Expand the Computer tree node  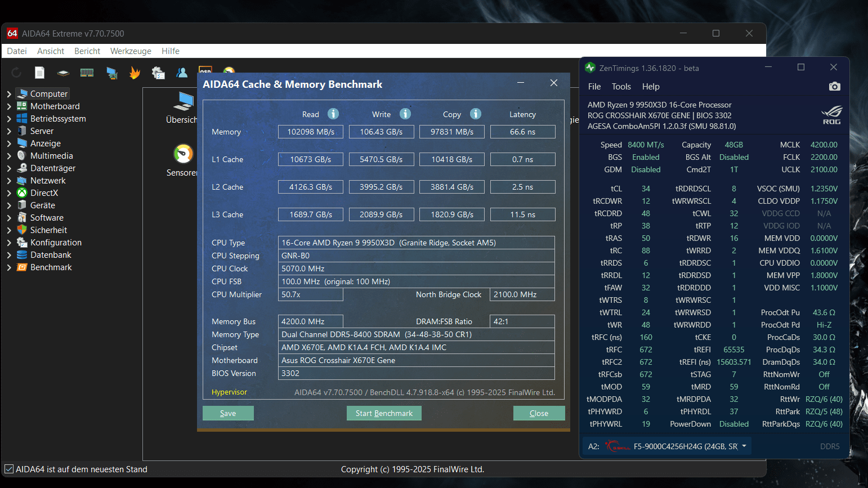9,94
